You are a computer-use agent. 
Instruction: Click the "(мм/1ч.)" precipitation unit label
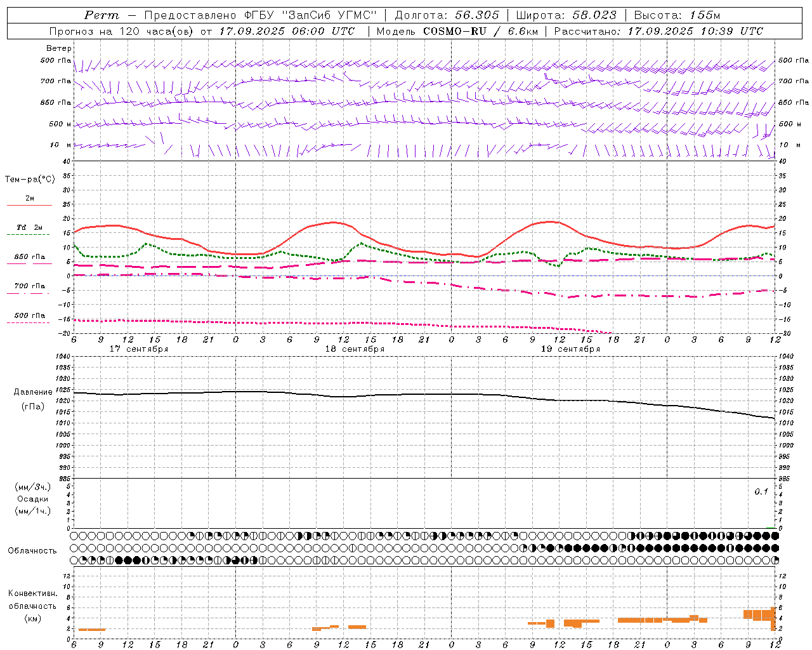pos(33,511)
